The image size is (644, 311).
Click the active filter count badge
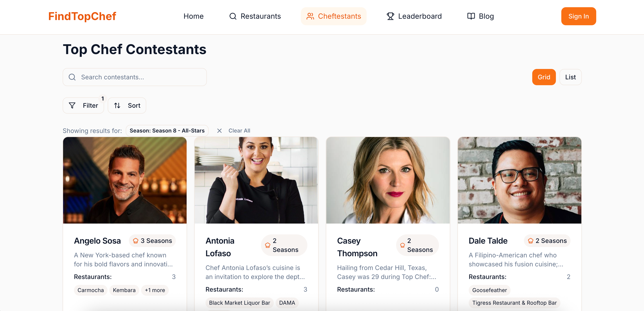(103, 98)
